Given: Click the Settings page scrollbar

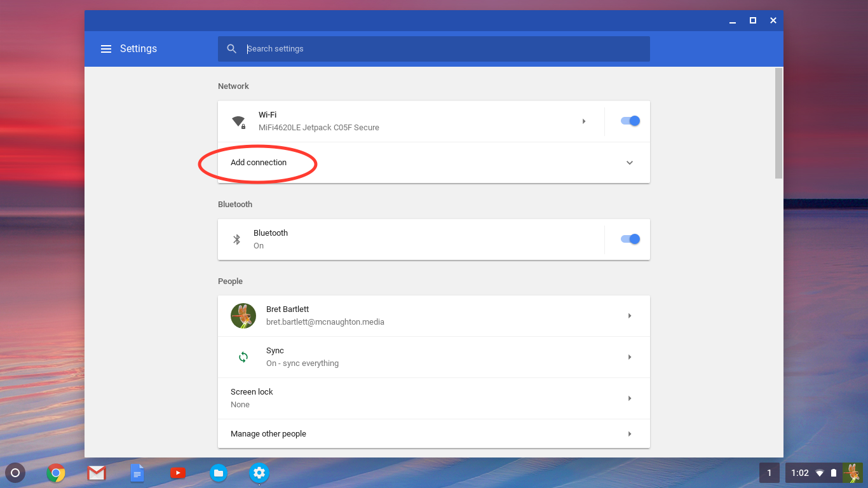Looking at the screenshot, I should click(x=778, y=123).
